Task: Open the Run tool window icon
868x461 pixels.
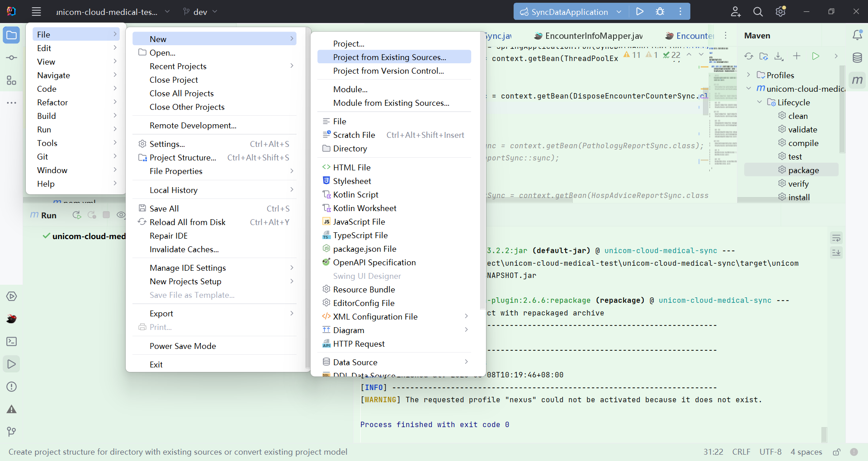Action: tap(12, 364)
